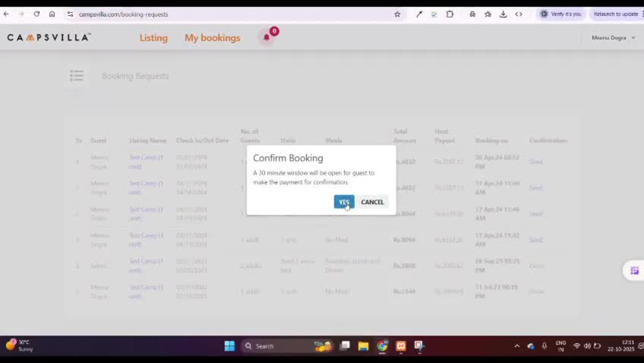The image size is (644, 363).
Task: Show hidden system tray icons
Action: click(516, 346)
